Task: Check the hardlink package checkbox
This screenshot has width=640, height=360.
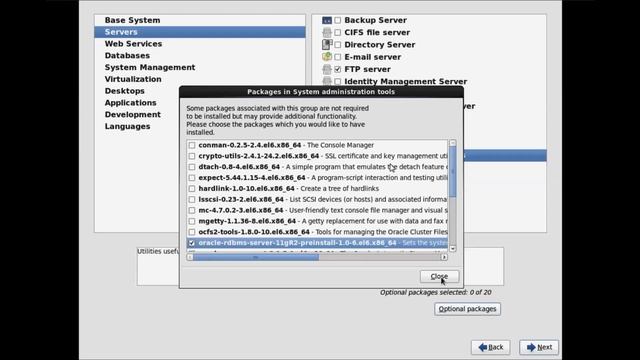Action: [x=192, y=189]
